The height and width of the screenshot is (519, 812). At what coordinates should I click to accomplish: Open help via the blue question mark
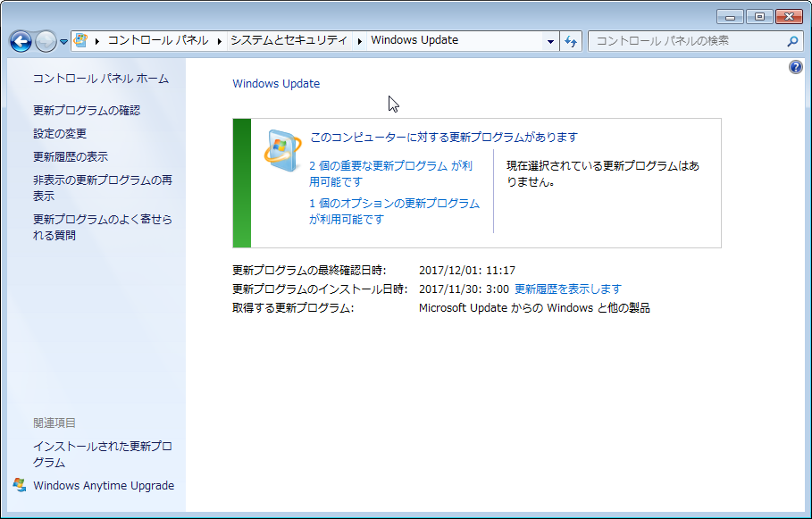click(795, 67)
